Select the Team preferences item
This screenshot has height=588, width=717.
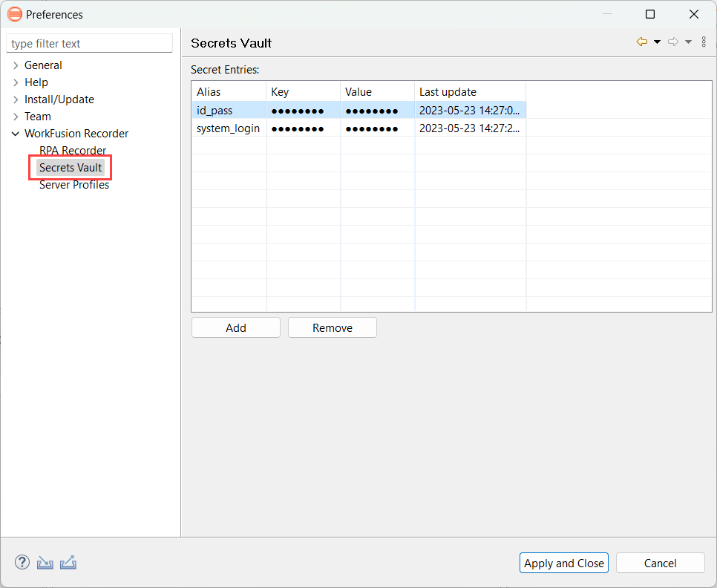[x=38, y=117]
